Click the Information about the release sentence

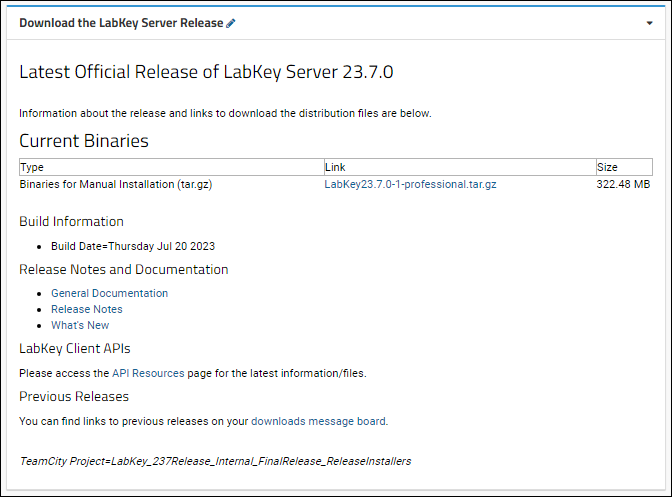(225, 113)
